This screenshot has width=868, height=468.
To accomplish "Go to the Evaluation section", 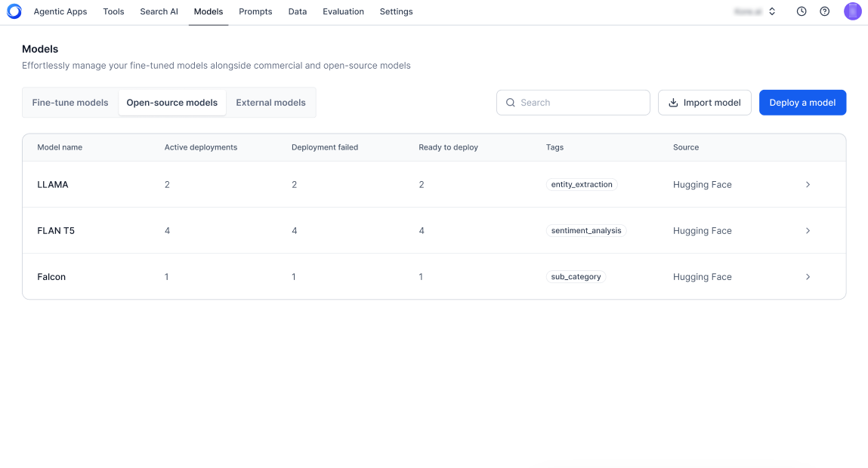I will click(343, 12).
